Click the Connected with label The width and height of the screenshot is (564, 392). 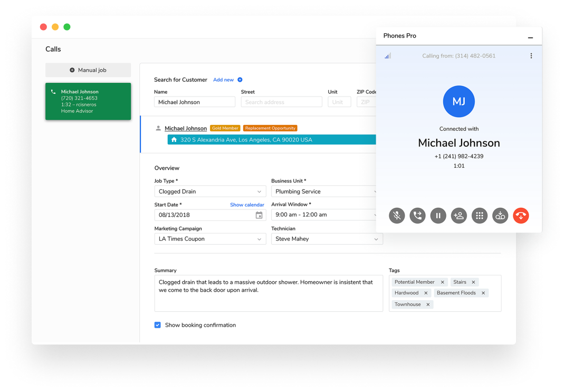(x=459, y=129)
